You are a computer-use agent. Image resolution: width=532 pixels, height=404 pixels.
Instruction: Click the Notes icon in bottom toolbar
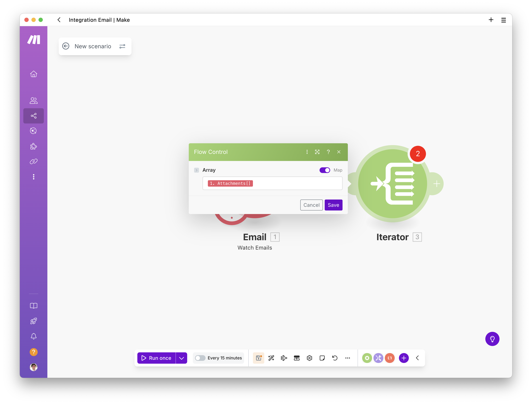coord(322,358)
